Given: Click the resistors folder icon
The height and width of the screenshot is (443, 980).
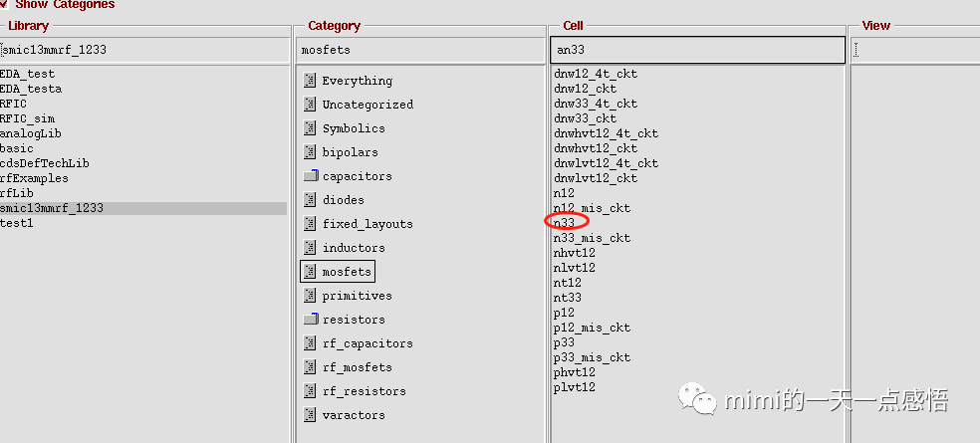Looking at the screenshot, I should tap(312, 320).
